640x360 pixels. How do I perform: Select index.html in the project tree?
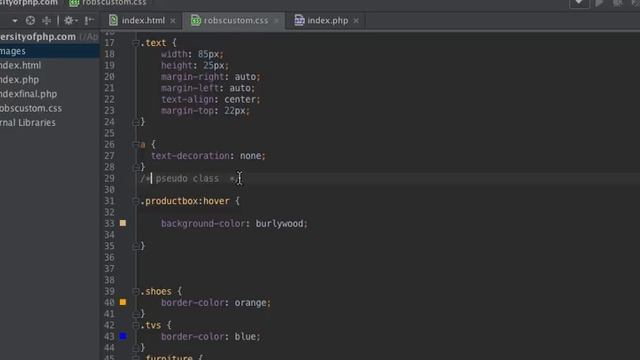20,65
